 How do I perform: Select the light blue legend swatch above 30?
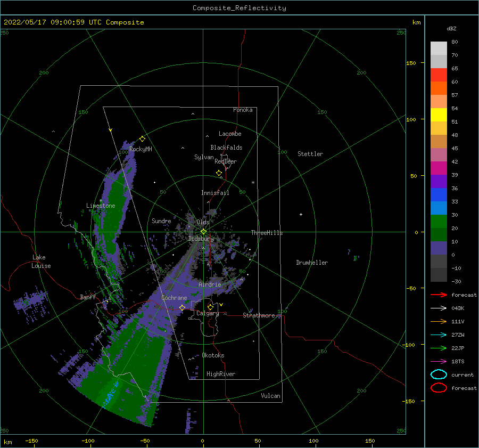pos(439,208)
